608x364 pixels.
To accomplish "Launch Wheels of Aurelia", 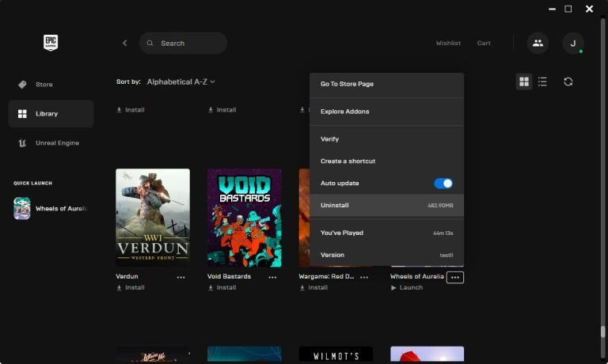I will coord(407,287).
